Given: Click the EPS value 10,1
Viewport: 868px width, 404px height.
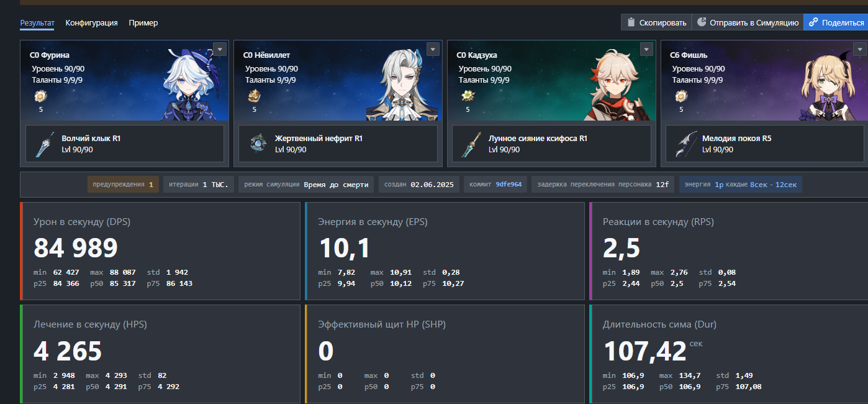Looking at the screenshot, I should 345,248.
